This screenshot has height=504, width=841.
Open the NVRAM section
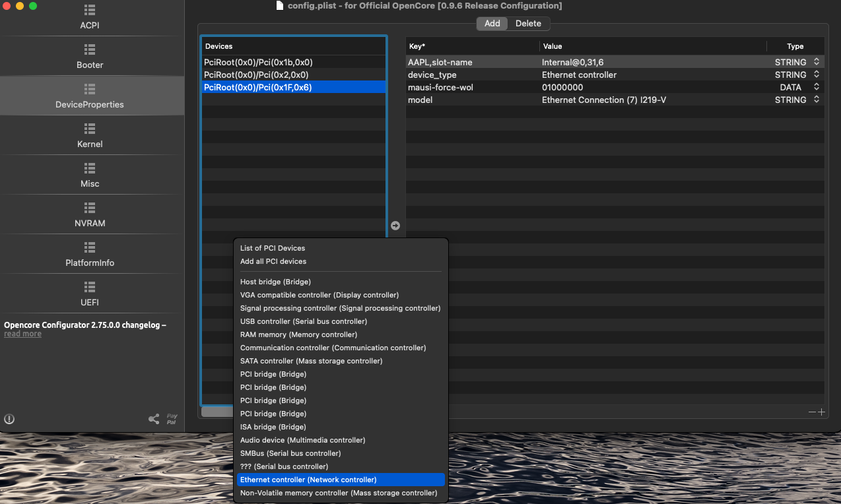pyautogui.click(x=90, y=215)
